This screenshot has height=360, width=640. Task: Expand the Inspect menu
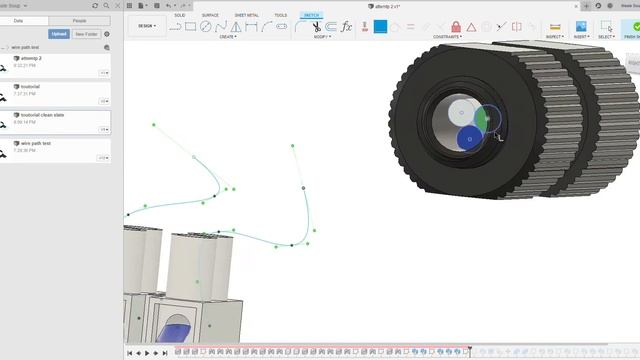coord(555,37)
